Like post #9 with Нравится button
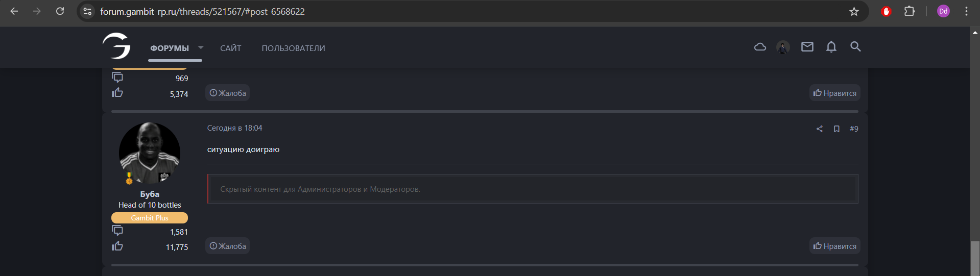This screenshot has width=980, height=276. 835,246
